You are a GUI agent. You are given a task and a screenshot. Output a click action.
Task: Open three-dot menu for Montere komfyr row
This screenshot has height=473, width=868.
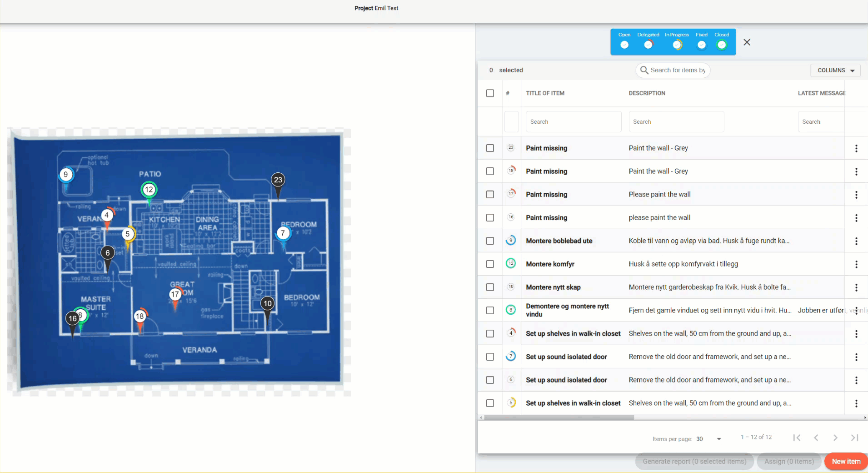point(856,264)
